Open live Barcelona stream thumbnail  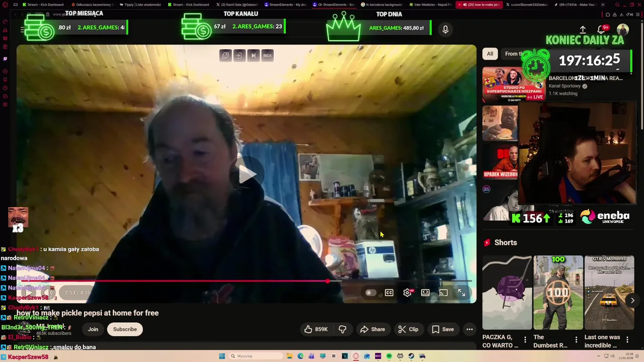[x=513, y=84]
